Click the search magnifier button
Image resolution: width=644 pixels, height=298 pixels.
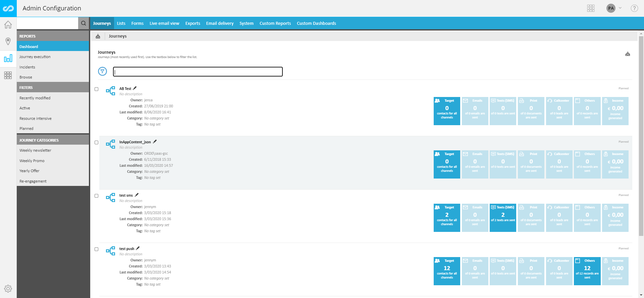[x=84, y=23]
